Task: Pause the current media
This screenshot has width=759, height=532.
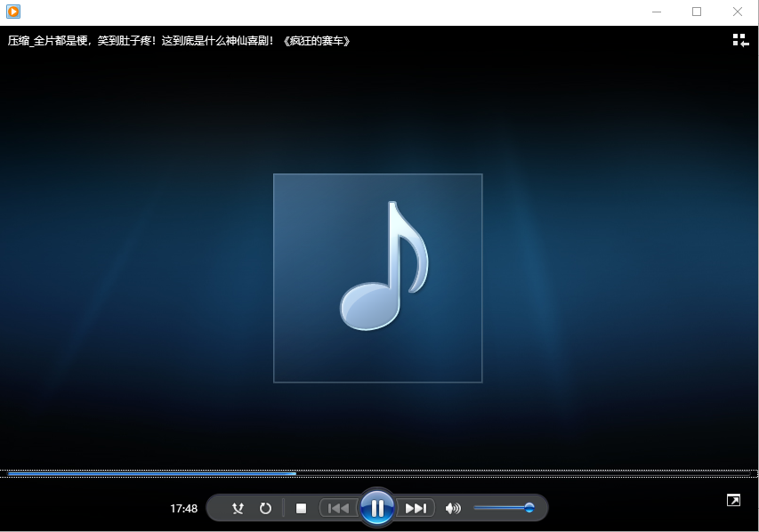Action: [377, 508]
